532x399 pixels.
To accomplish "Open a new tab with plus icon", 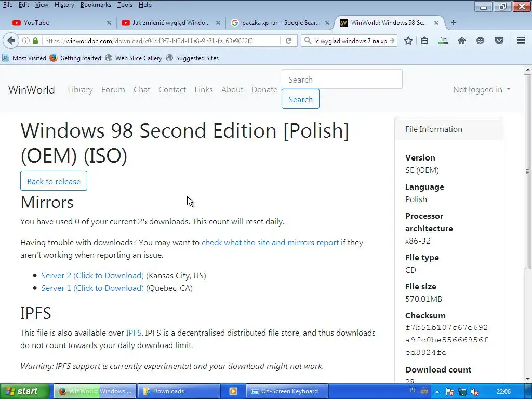I will (x=453, y=23).
